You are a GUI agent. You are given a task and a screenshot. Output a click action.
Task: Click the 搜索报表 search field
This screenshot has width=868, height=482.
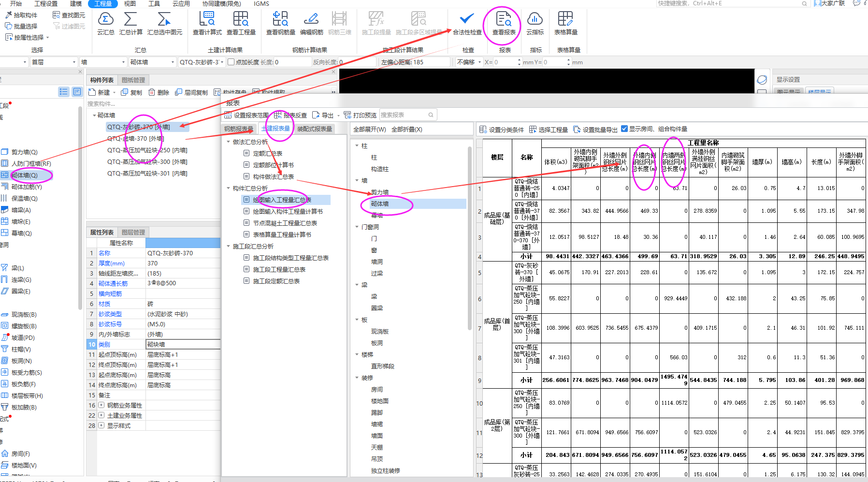click(x=407, y=115)
